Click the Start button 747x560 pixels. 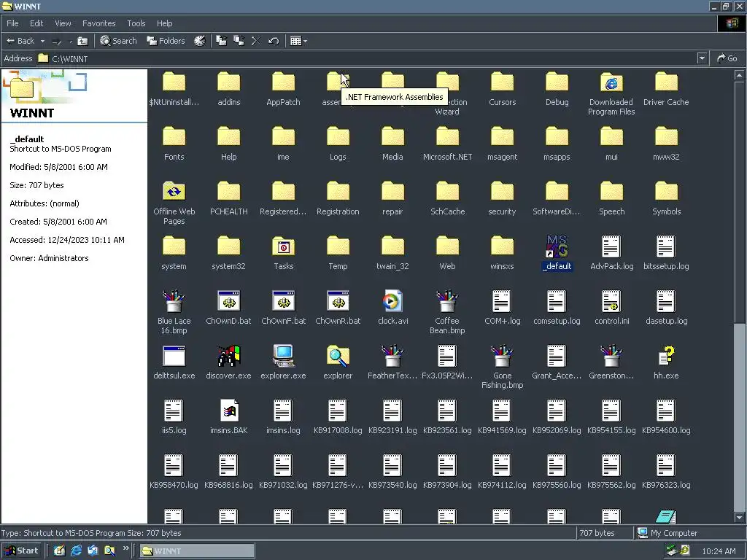(22, 551)
